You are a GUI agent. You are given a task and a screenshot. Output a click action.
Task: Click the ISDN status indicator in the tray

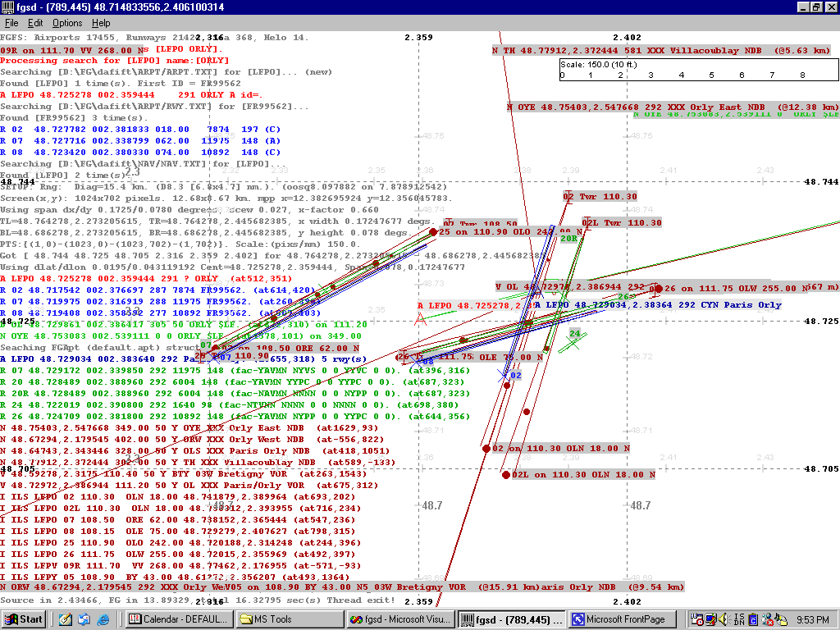point(737,619)
